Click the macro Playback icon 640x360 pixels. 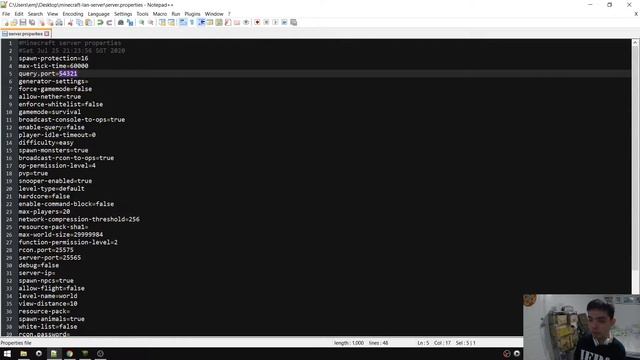coord(275,22)
